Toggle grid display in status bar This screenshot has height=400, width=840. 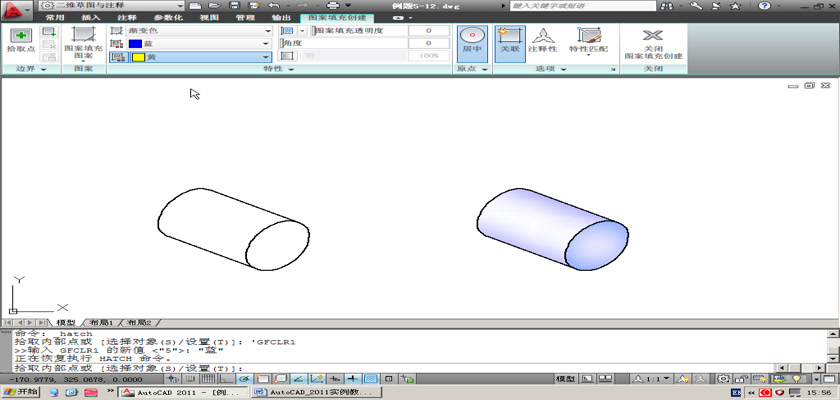tap(208, 379)
